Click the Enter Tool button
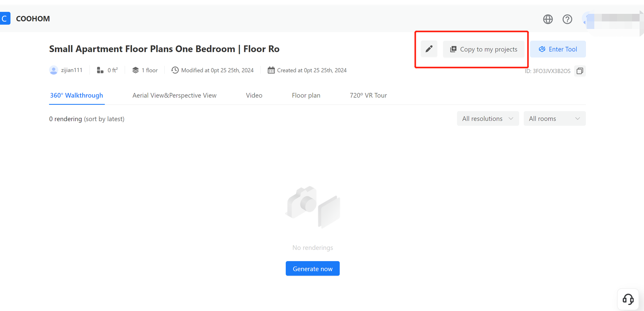644x311 pixels. 558,49
